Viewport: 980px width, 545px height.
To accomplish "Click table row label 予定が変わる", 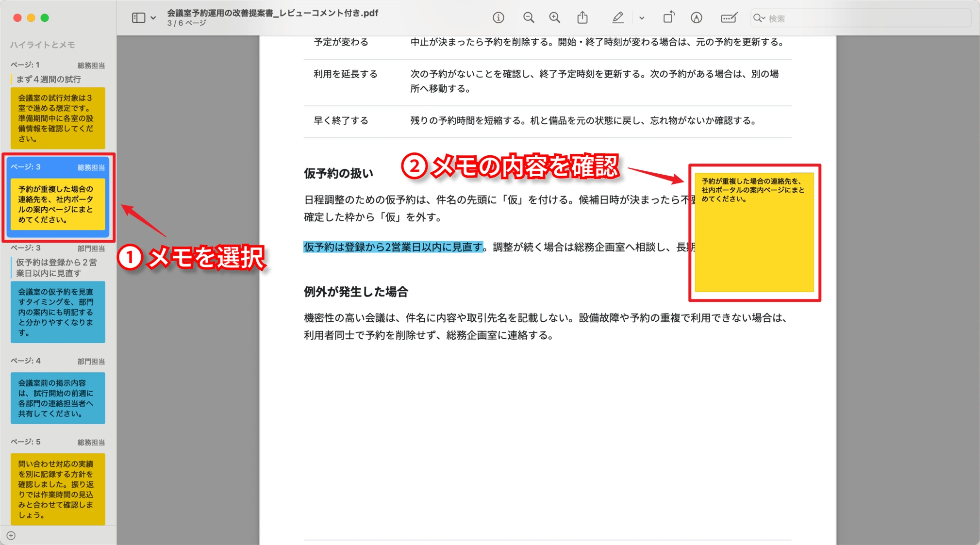I will [x=341, y=42].
